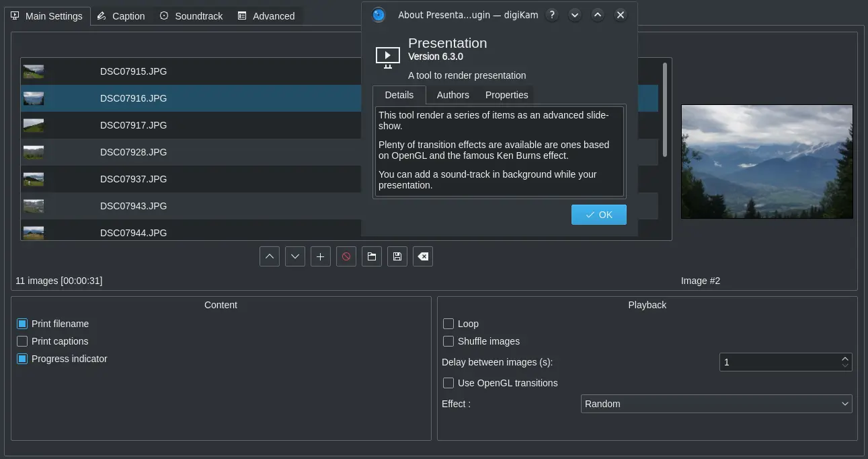The image size is (868, 459).
Task: Switch to the Soundtrack tab
Action: tap(191, 15)
